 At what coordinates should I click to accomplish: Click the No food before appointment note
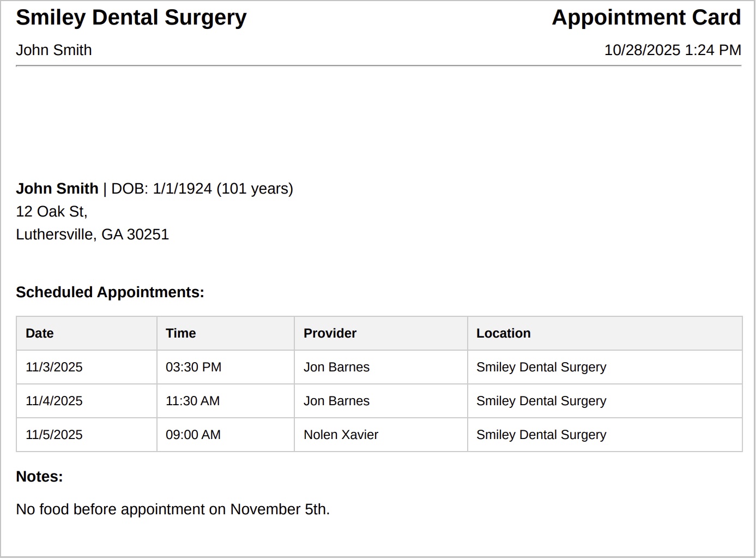coord(173,509)
